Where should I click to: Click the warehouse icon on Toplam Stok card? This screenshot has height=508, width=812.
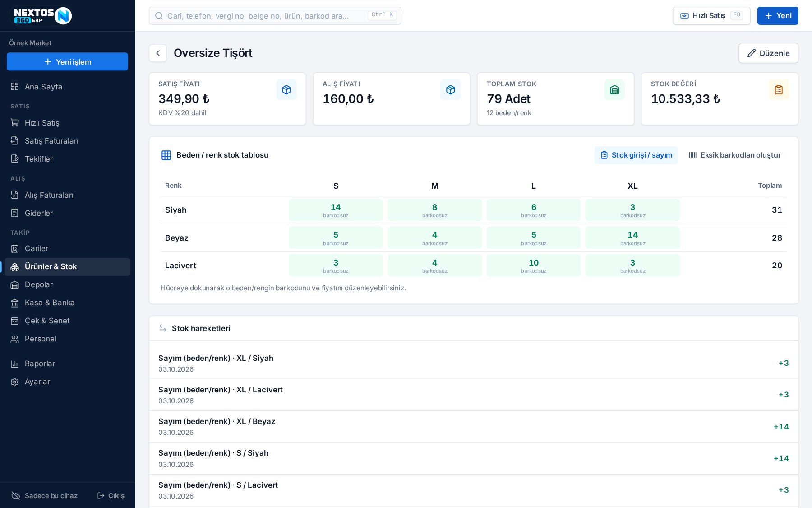[x=615, y=90]
